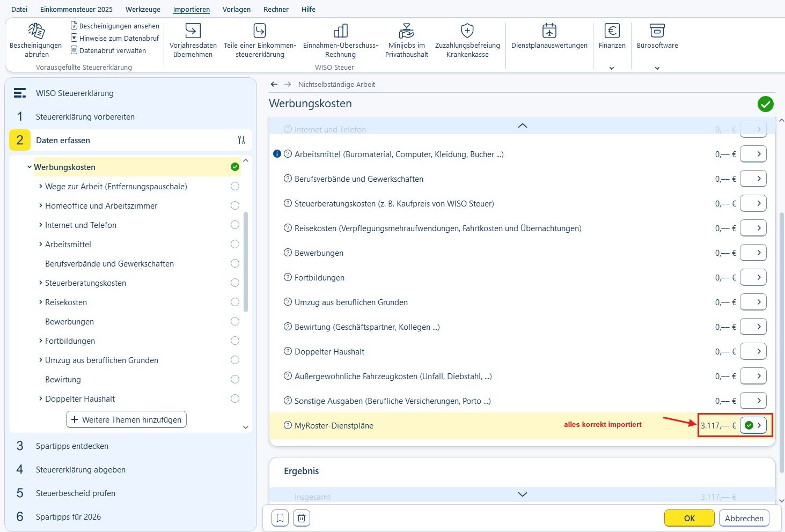Image resolution: width=785 pixels, height=532 pixels.
Task: Open Zuzahlungsbefreiung Krankenkasse
Action: pyautogui.click(x=467, y=40)
